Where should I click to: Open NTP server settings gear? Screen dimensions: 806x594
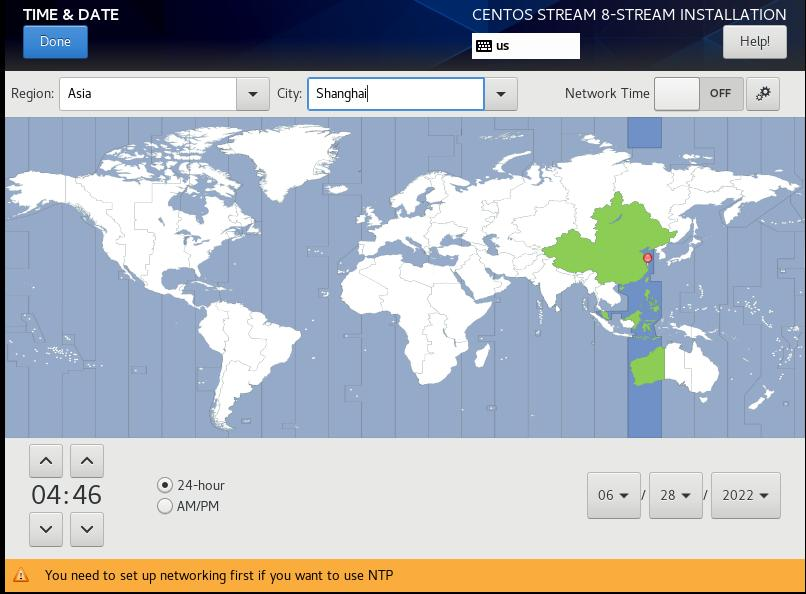point(763,94)
